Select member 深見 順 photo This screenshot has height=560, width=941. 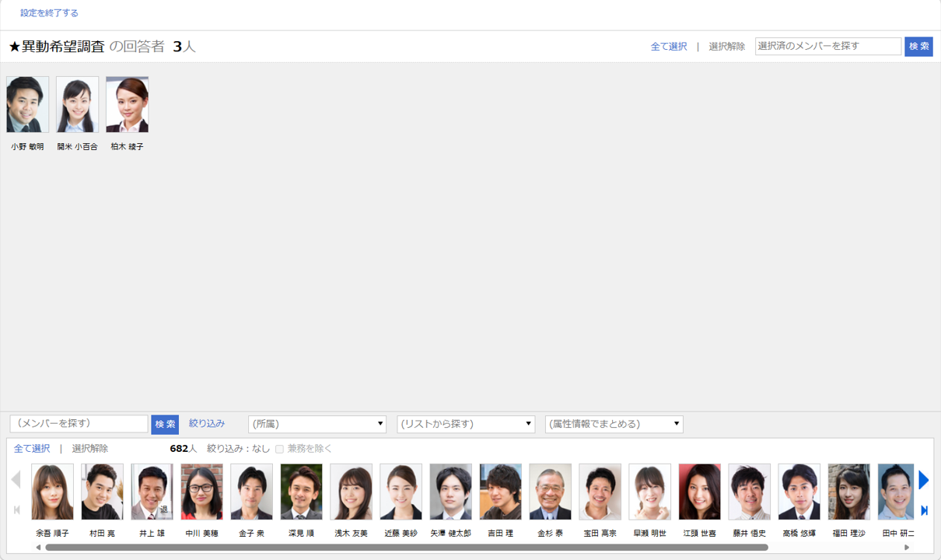point(302,492)
